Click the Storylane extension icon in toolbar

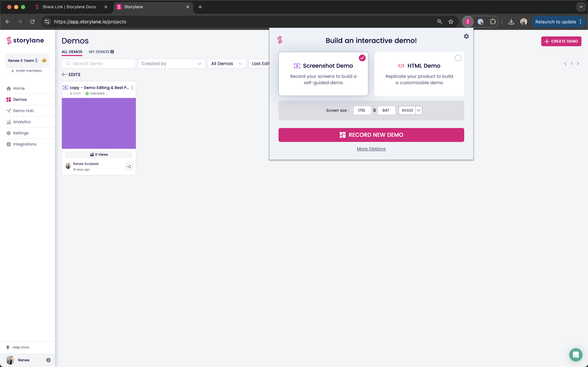coord(468,22)
